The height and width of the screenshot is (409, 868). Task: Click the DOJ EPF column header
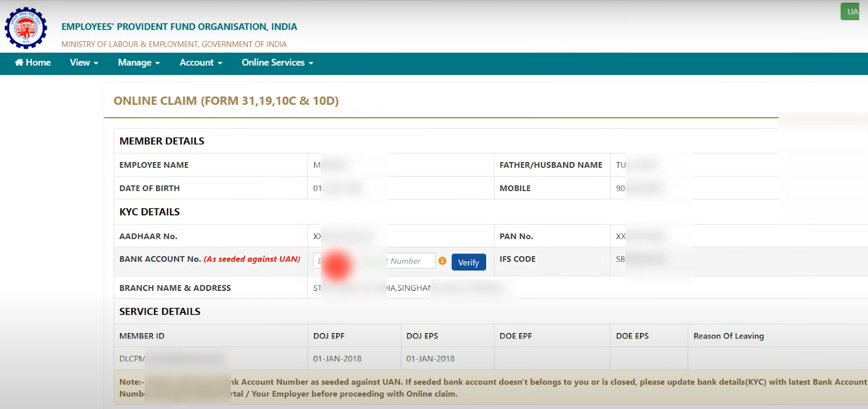[329, 336]
